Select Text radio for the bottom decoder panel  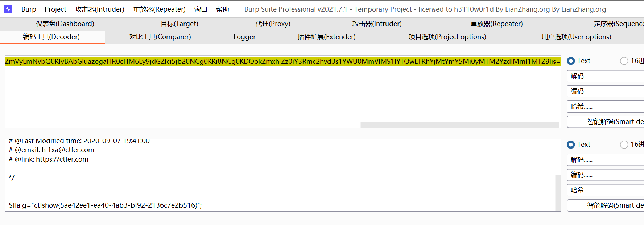click(x=571, y=145)
